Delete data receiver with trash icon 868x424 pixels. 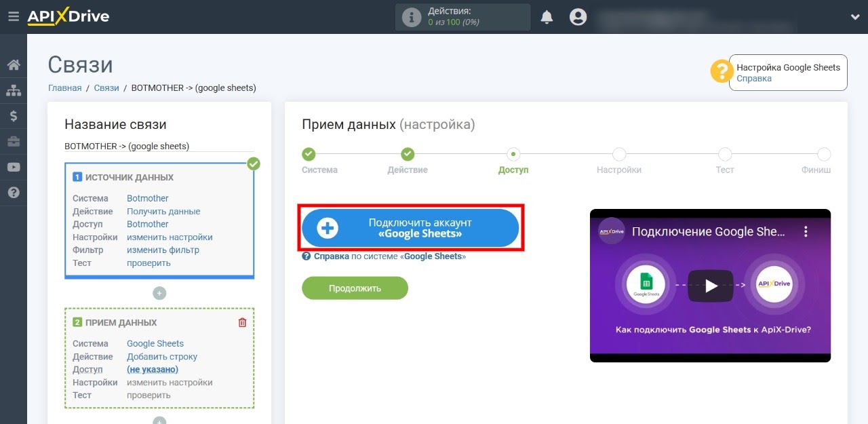pyautogui.click(x=243, y=323)
